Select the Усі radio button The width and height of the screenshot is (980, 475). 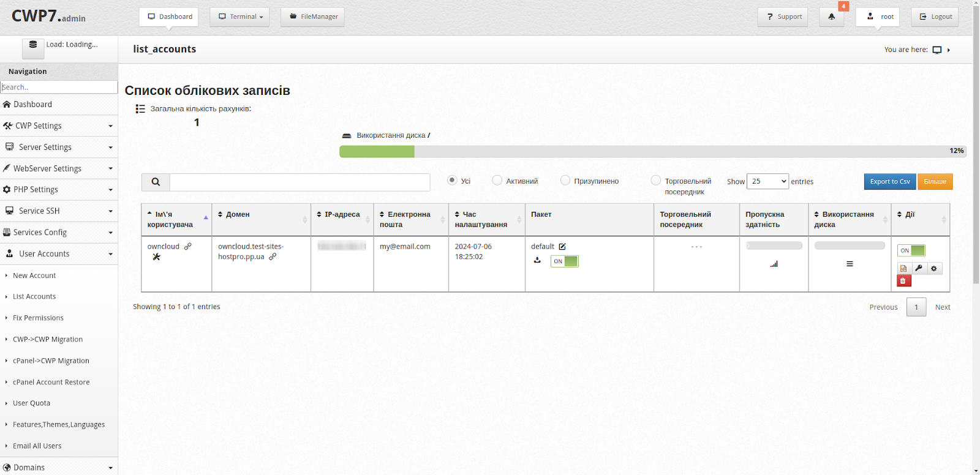452,180
